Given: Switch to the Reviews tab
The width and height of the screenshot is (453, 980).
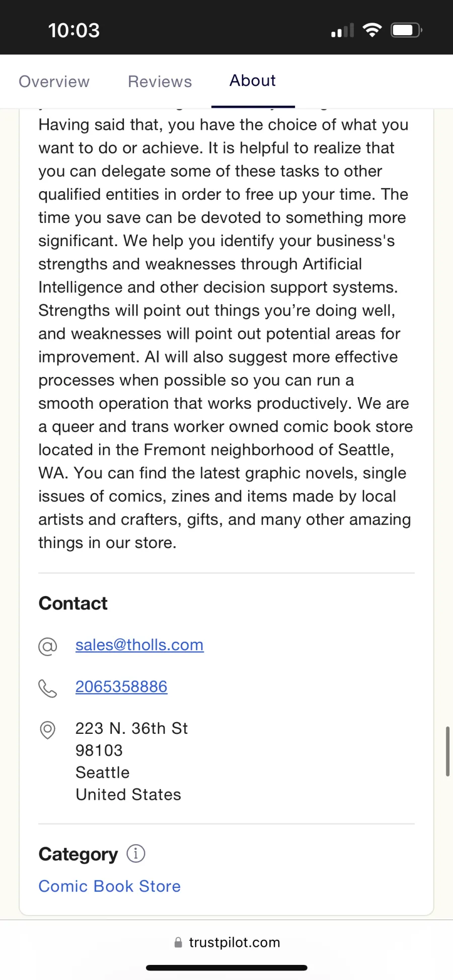Looking at the screenshot, I should coord(160,82).
